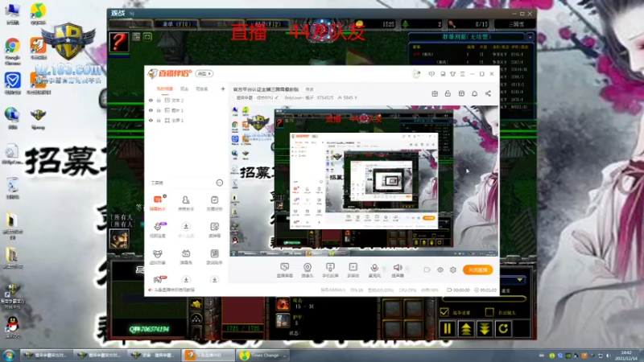Click the record icon left of preview eye
This screenshot has height=362, width=644.
point(427,269)
